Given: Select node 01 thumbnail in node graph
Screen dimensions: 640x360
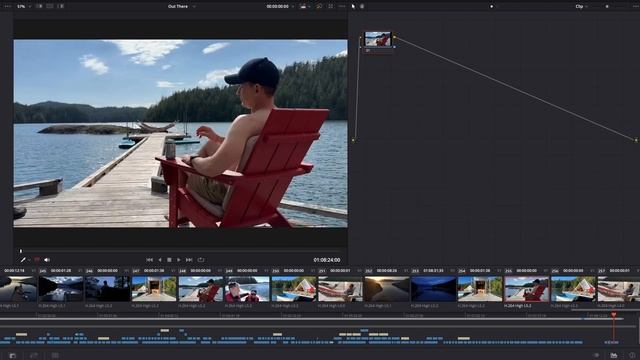Looking at the screenshot, I should 378,40.
